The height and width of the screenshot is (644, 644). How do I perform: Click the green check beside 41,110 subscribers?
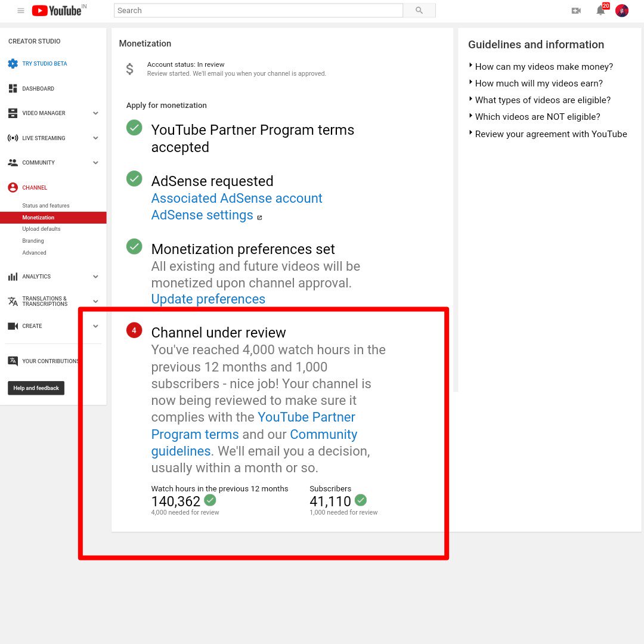tap(361, 500)
